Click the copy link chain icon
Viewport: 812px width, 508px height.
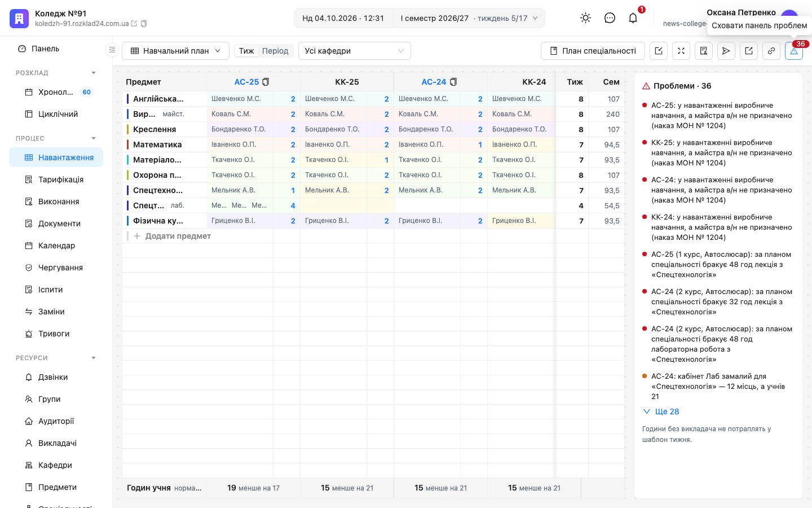tap(771, 51)
